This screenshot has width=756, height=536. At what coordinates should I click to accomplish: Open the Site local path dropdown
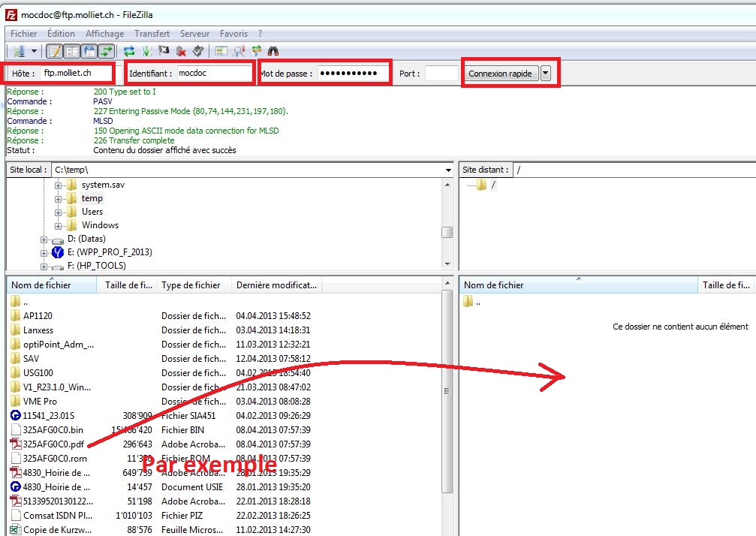point(448,170)
